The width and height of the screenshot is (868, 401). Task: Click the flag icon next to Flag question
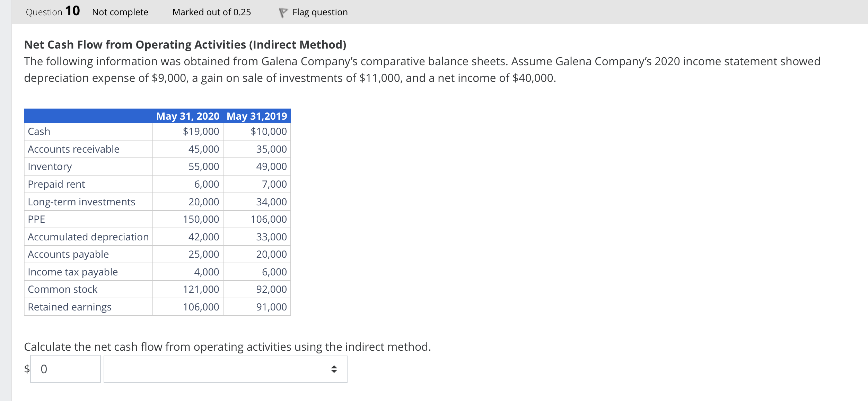pyautogui.click(x=283, y=11)
